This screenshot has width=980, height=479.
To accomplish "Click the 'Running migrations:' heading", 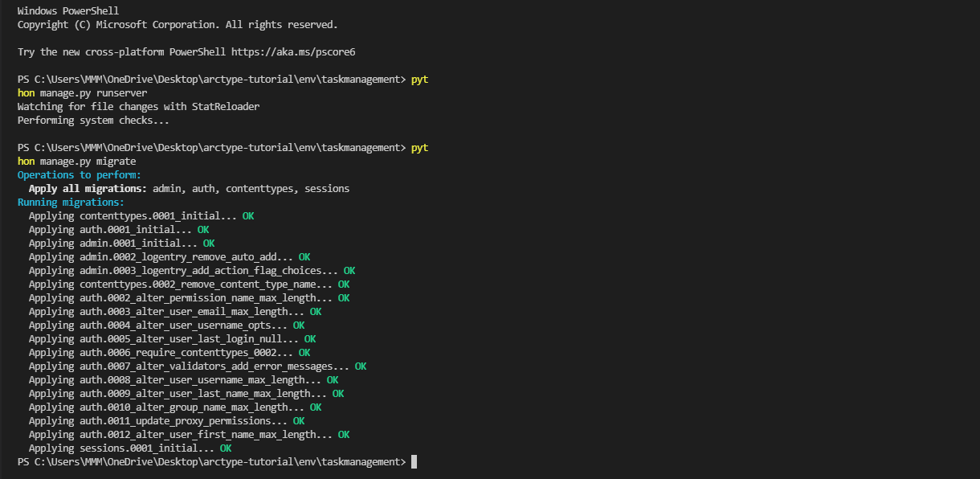I will (x=71, y=202).
